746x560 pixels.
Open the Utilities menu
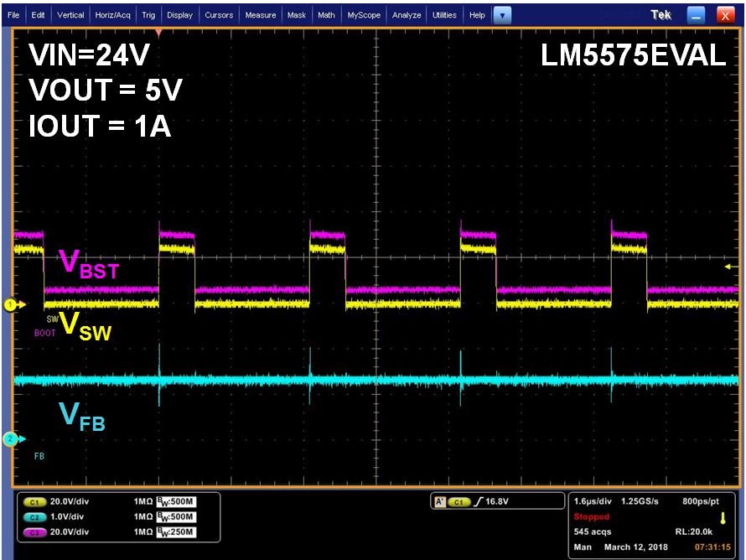444,15
